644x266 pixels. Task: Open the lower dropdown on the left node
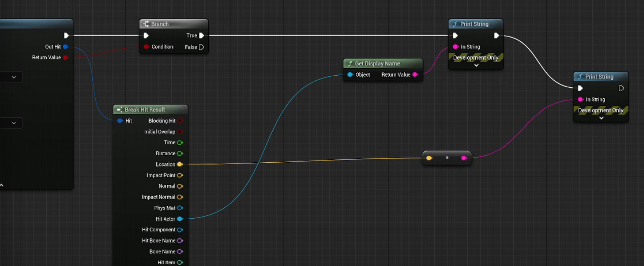pos(13,123)
